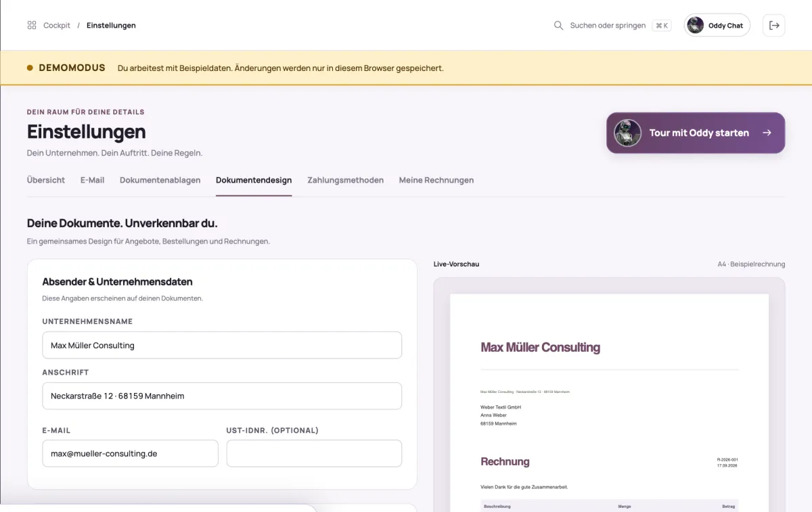The image size is (812, 512).
Task: Click the invoice preview page thumbnail
Action: click(609, 402)
